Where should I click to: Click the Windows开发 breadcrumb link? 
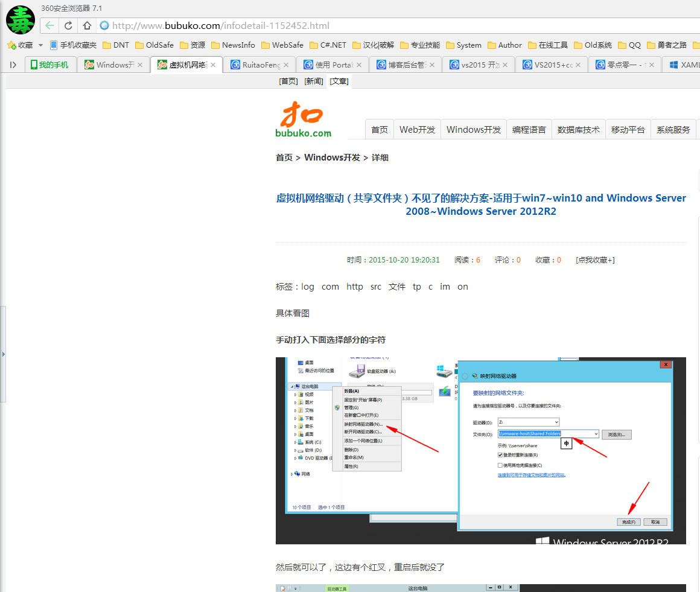(332, 158)
